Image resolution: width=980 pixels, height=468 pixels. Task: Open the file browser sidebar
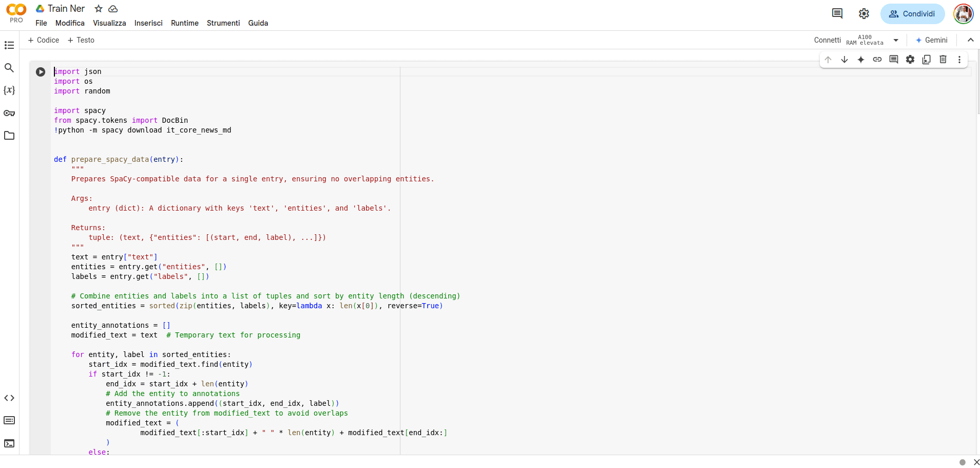tap(9, 135)
